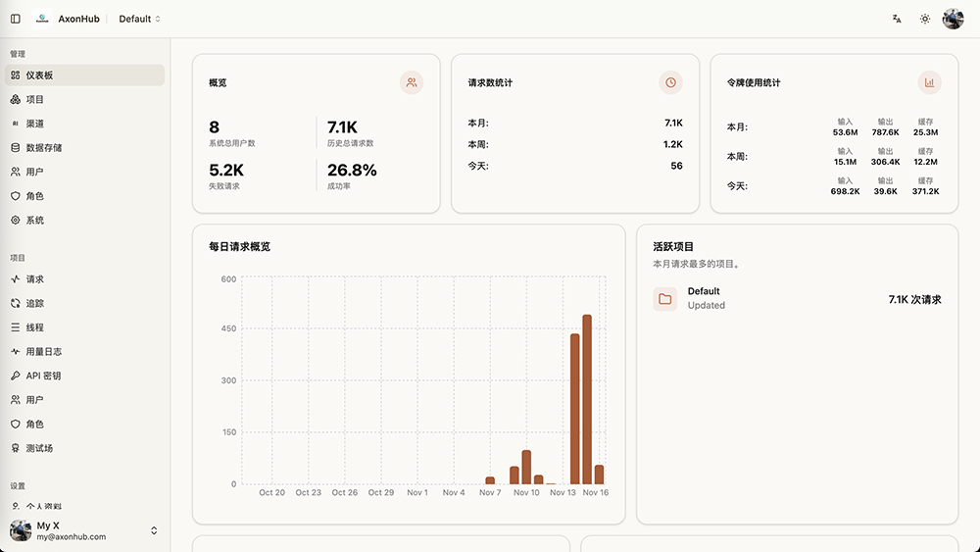Open 系统 system settings
This screenshot has height=552, width=980.
[34, 221]
